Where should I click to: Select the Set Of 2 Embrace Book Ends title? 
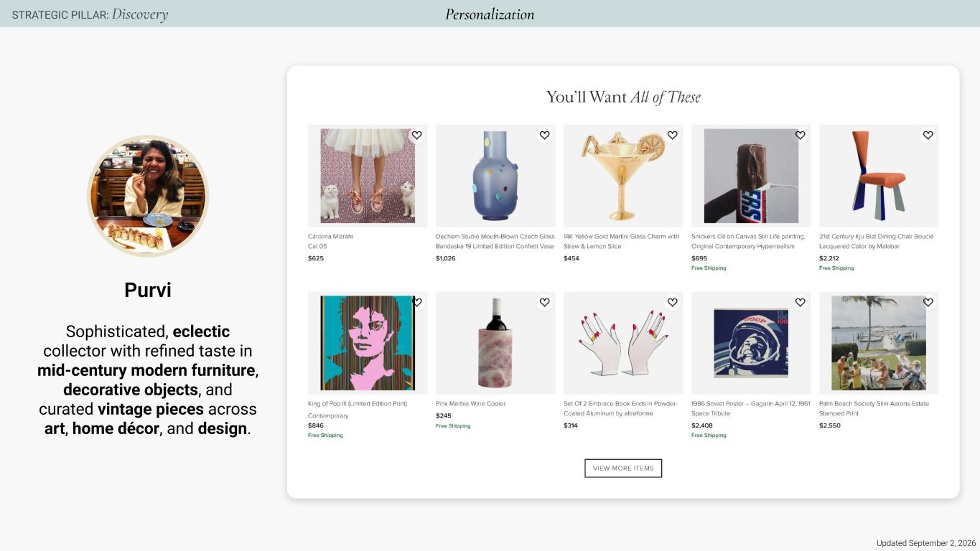pos(620,408)
